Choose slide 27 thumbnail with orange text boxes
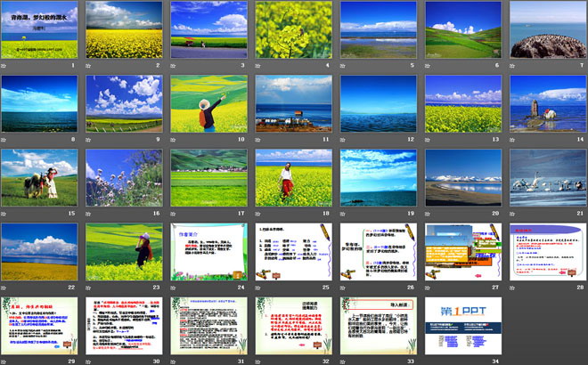This screenshot has height=365, width=588. point(462,251)
